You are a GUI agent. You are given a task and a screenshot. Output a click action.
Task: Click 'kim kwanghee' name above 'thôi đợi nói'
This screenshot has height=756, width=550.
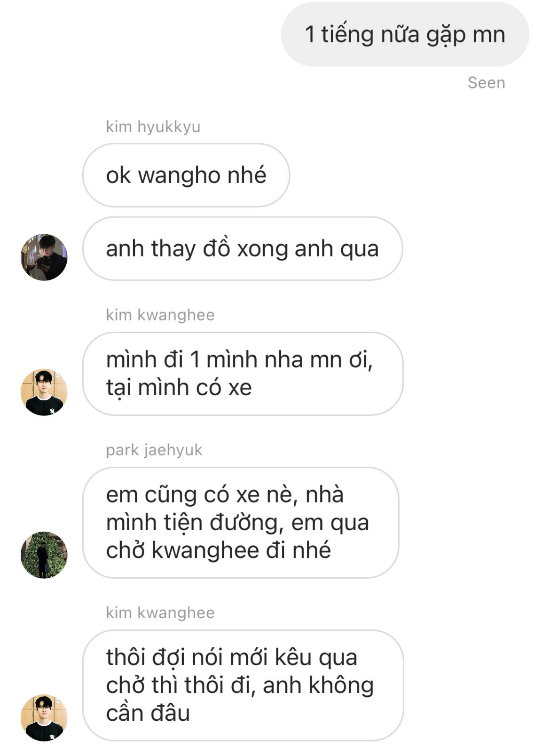pyautogui.click(x=160, y=613)
